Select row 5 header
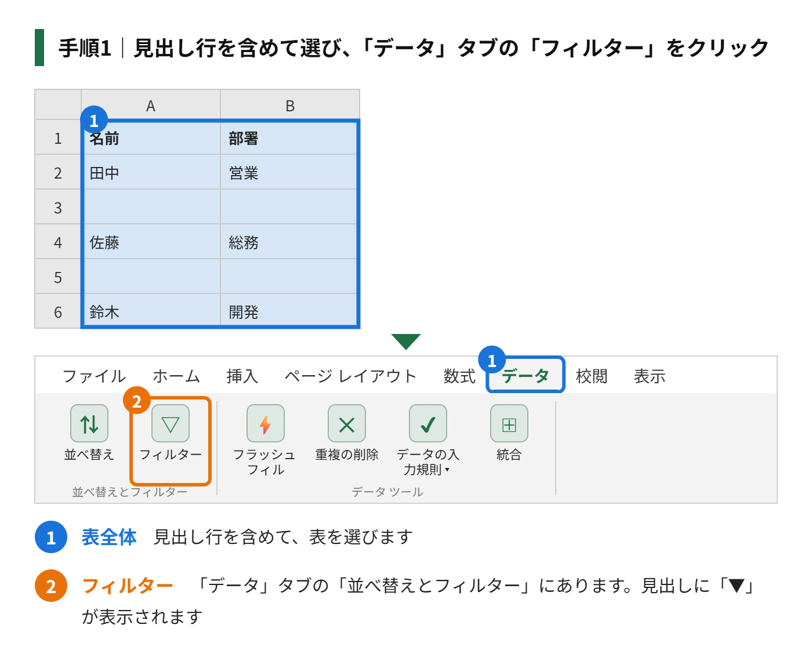The height and width of the screenshot is (661, 812). click(58, 277)
